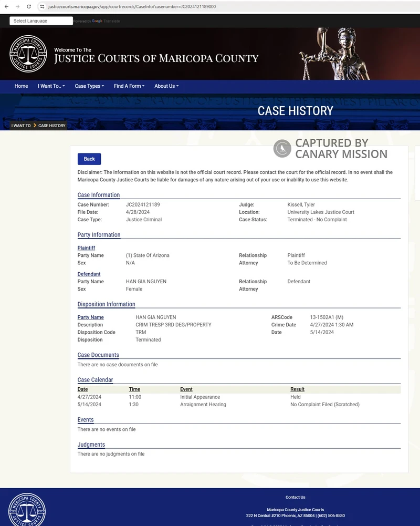Click the I WANT TO breadcrumb
The image size is (420, 526).
(21, 126)
